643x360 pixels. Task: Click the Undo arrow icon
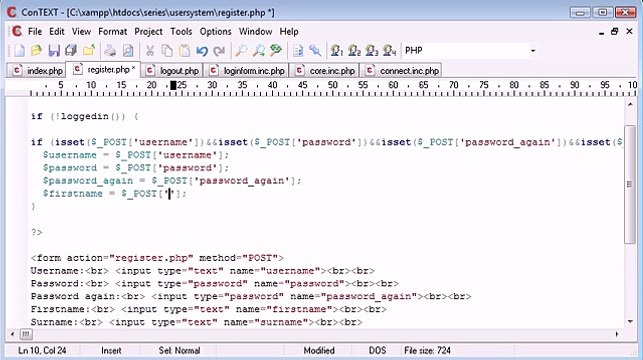pyautogui.click(x=202, y=51)
